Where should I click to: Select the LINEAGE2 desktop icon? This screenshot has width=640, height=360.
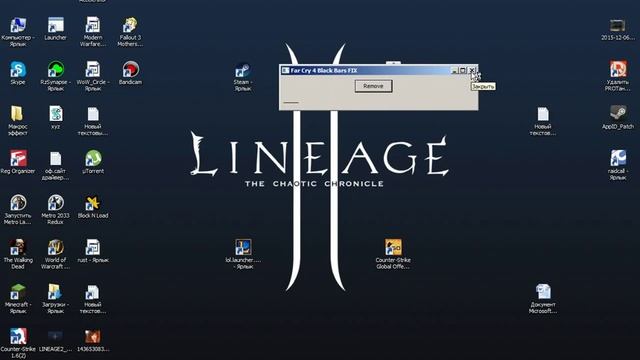coord(56,336)
